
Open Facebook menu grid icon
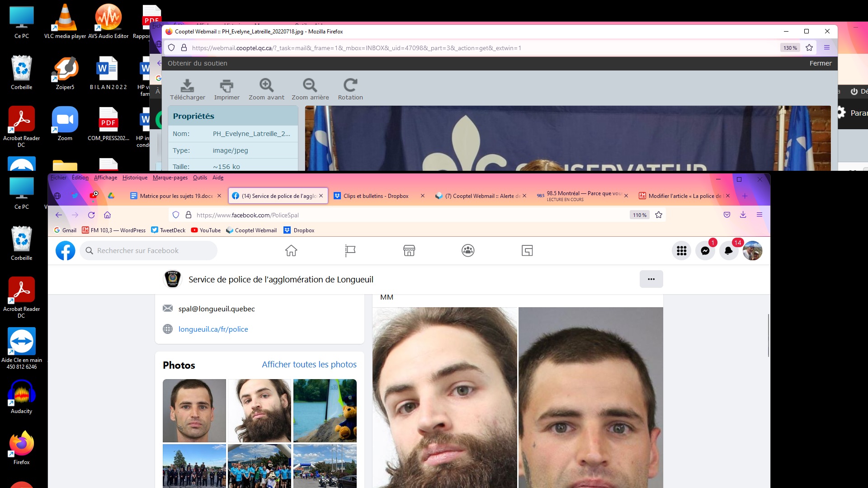681,251
